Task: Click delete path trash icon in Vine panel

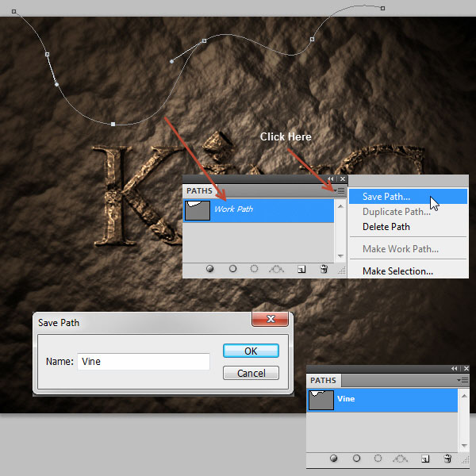Action: pos(447,458)
